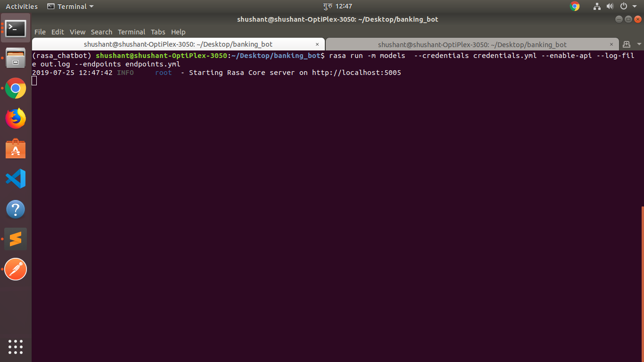644x362 pixels.
Task: Open Ubuntu Software from the dock
Action: tap(16, 148)
